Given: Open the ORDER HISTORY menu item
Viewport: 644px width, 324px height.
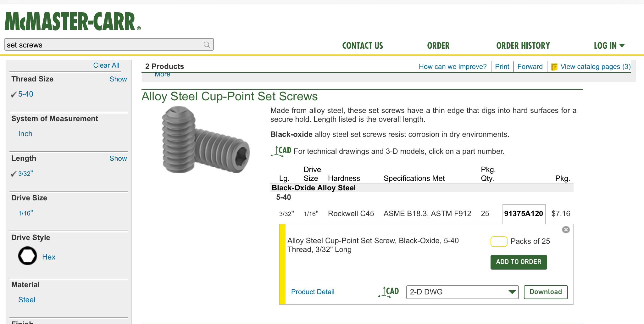Looking at the screenshot, I should 523,46.
